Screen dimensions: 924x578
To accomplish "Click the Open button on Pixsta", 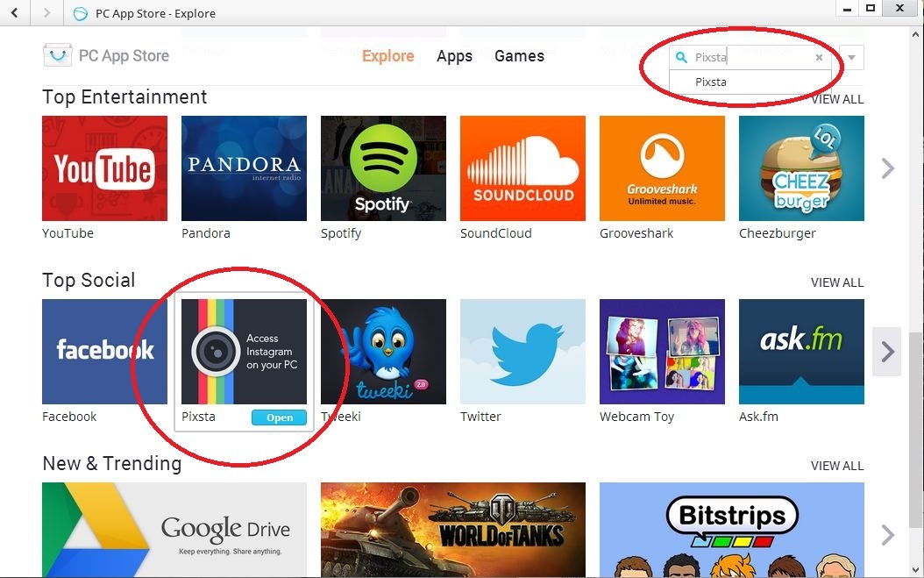I will tap(280, 417).
